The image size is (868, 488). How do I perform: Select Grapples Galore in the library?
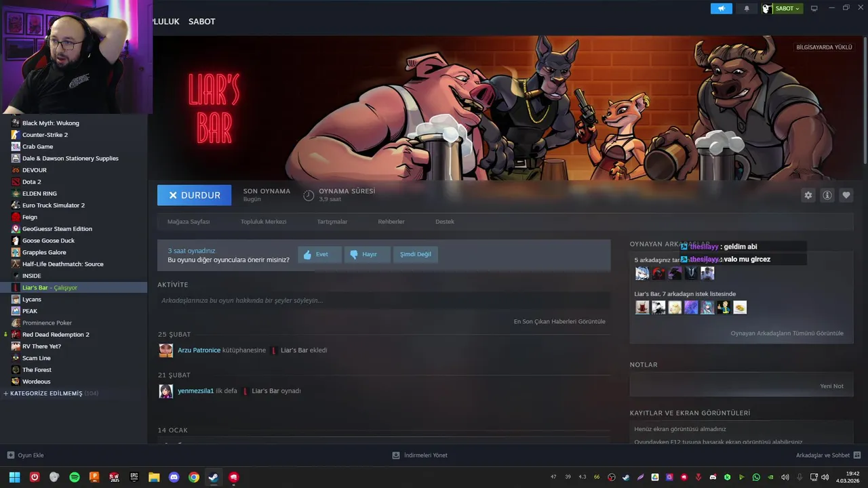pyautogui.click(x=44, y=252)
